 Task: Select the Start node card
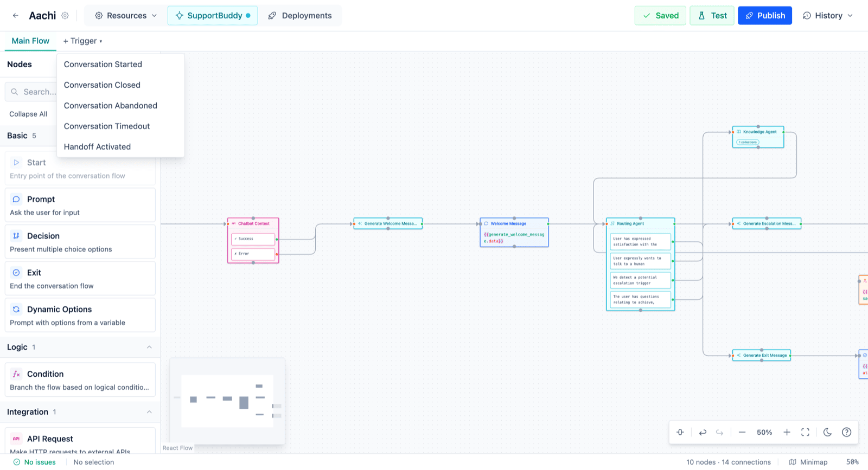click(80, 169)
